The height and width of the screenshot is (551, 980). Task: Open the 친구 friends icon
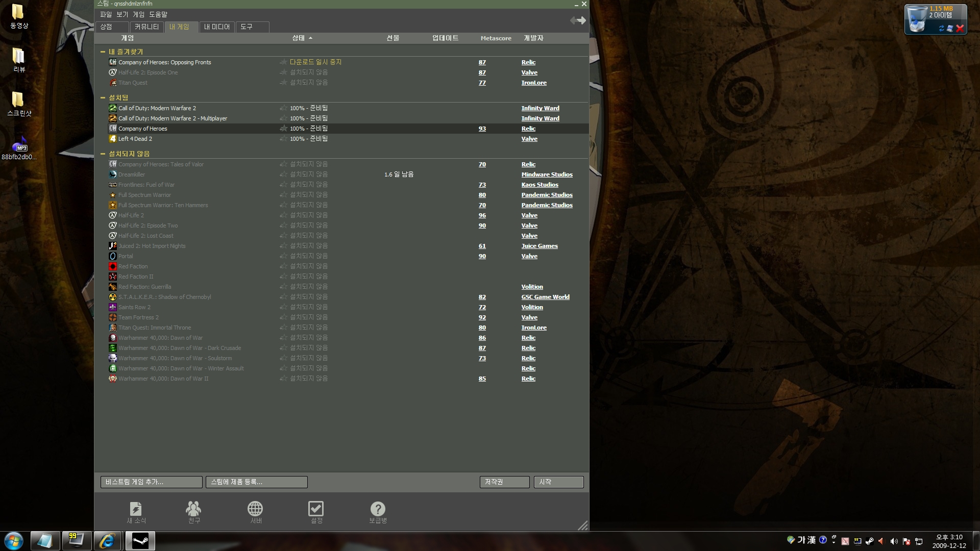[193, 509]
